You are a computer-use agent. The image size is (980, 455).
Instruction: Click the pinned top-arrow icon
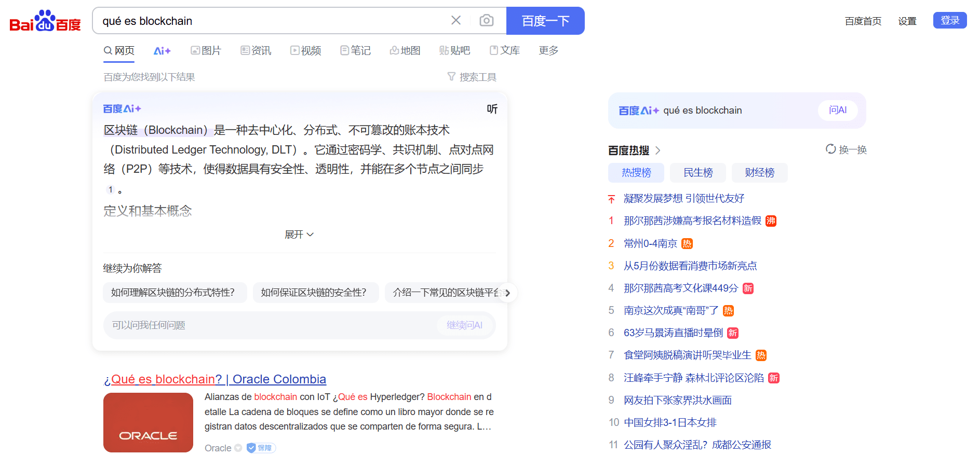pyautogui.click(x=611, y=199)
